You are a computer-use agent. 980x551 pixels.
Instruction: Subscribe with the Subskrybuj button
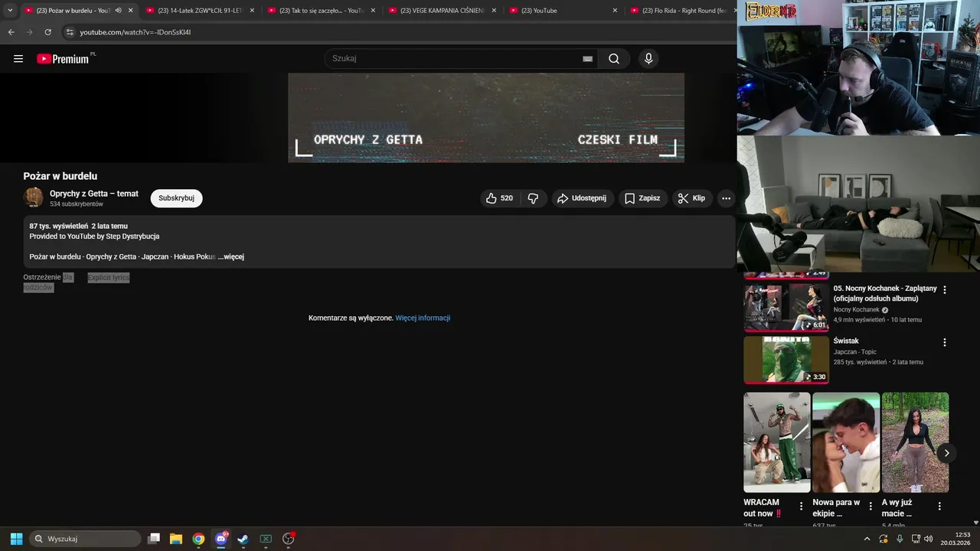coord(176,198)
